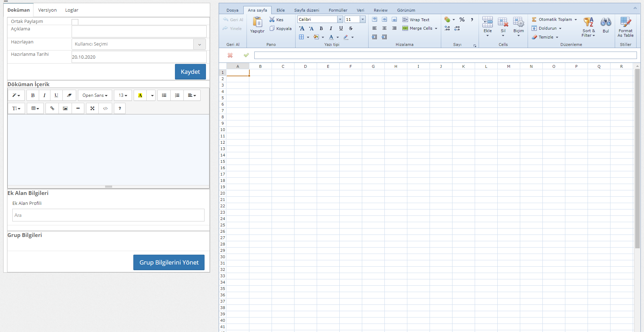Click the Kaydet button
This screenshot has width=644, height=332.
(190, 72)
